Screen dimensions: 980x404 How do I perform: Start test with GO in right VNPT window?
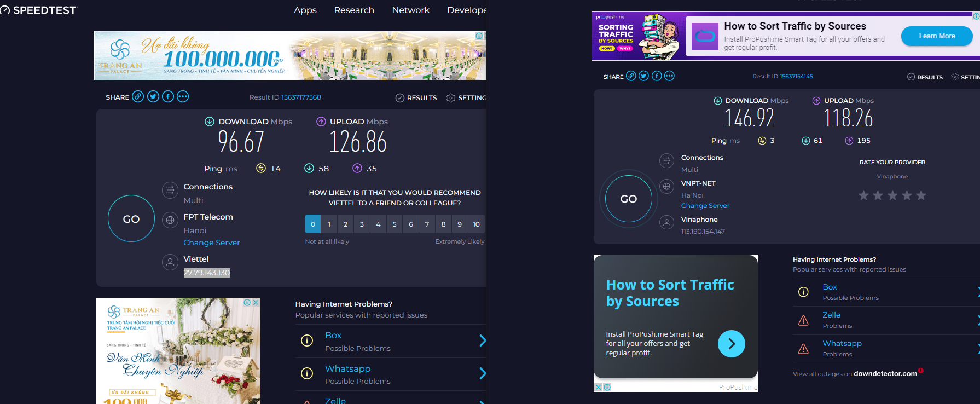point(629,199)
